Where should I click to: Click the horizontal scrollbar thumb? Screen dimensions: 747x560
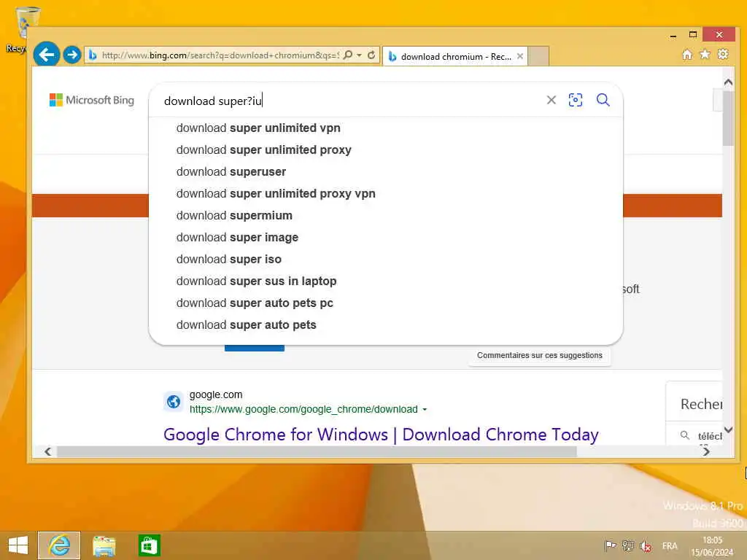pos(317,451)
